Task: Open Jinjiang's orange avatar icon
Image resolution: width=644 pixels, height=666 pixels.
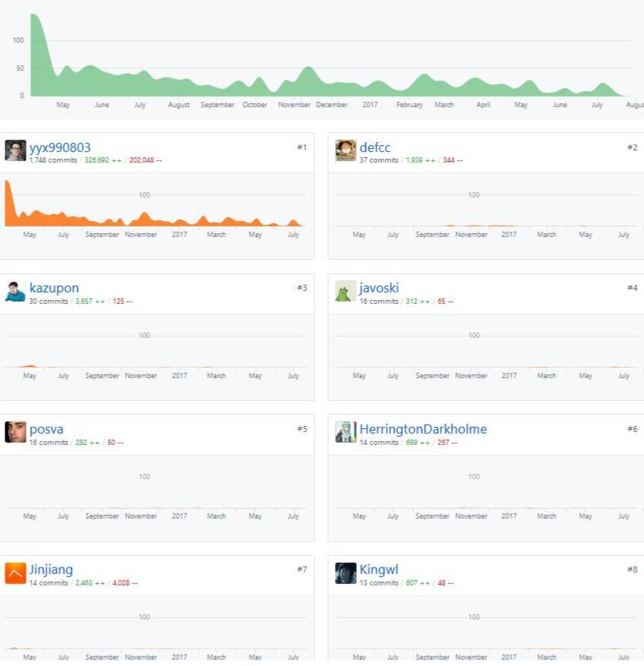Action: point(15,573)
